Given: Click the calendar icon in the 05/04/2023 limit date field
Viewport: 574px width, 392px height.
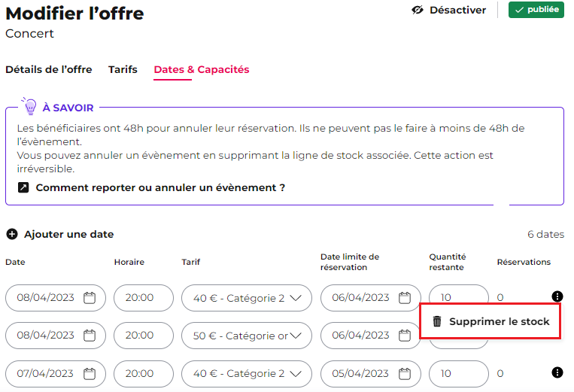Looking at the screenshot, I should (x=405, y=374).
